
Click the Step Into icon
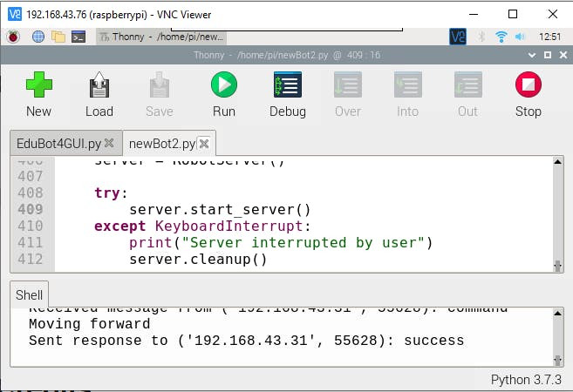click(x=408, y=84)
